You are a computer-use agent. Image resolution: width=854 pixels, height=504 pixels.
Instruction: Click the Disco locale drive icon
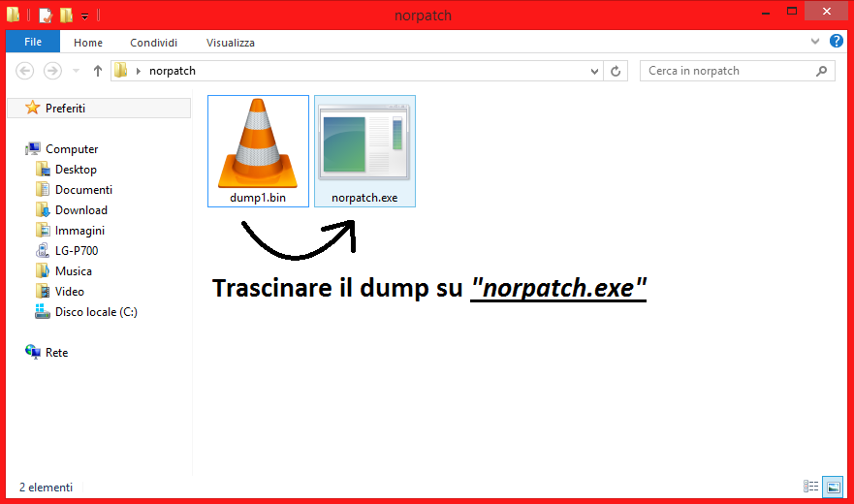[x=43, y=312]
